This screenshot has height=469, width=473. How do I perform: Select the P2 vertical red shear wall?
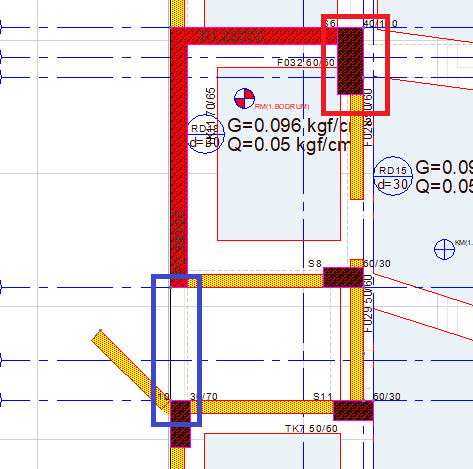click(179, 157)
